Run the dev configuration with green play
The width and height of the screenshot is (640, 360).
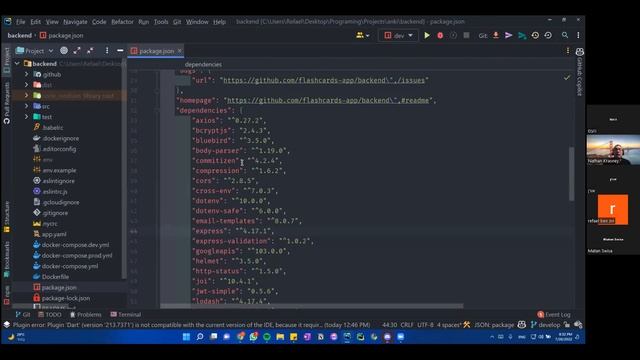[x=427, y=36]
